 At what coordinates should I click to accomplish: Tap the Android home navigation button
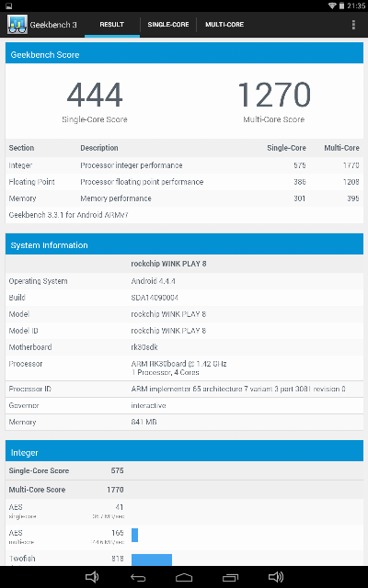[x=184, y=577]
